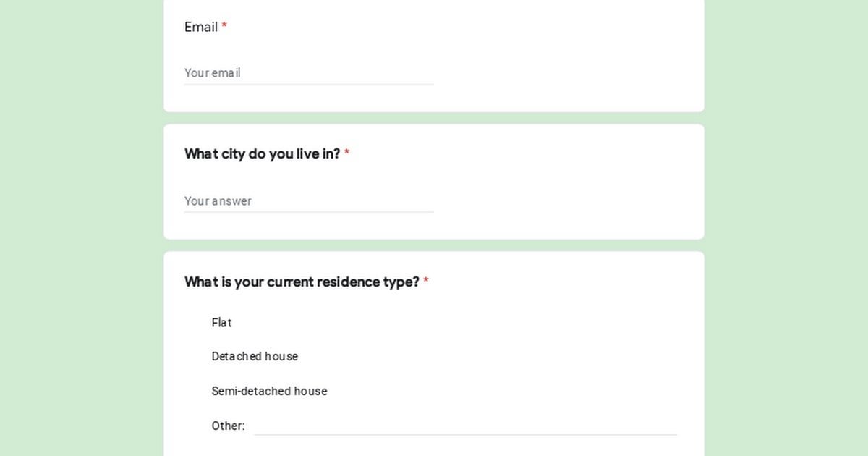Click blank area right of the "Flat" option
868x456 pixels.
pyautogui.click(x=463, y=323)
